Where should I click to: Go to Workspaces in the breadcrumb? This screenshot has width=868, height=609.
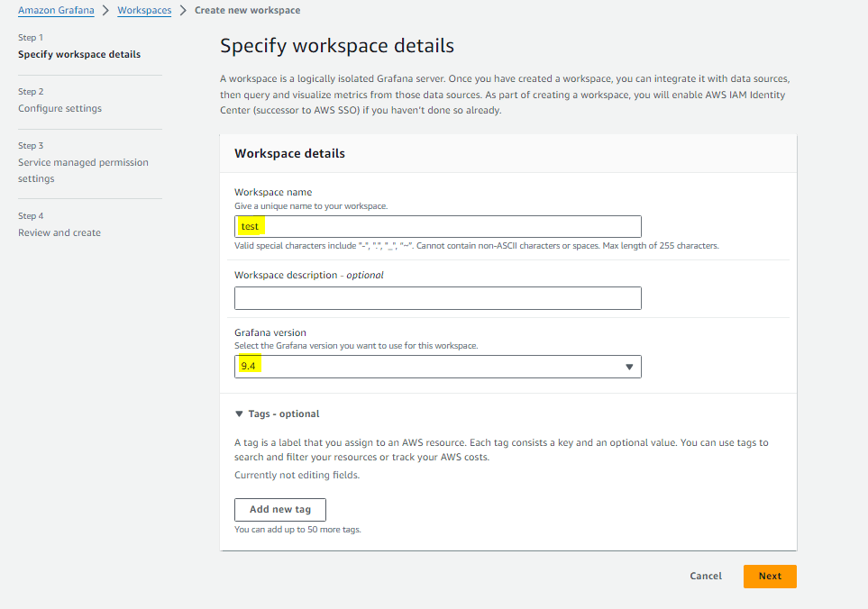point(144,11)
